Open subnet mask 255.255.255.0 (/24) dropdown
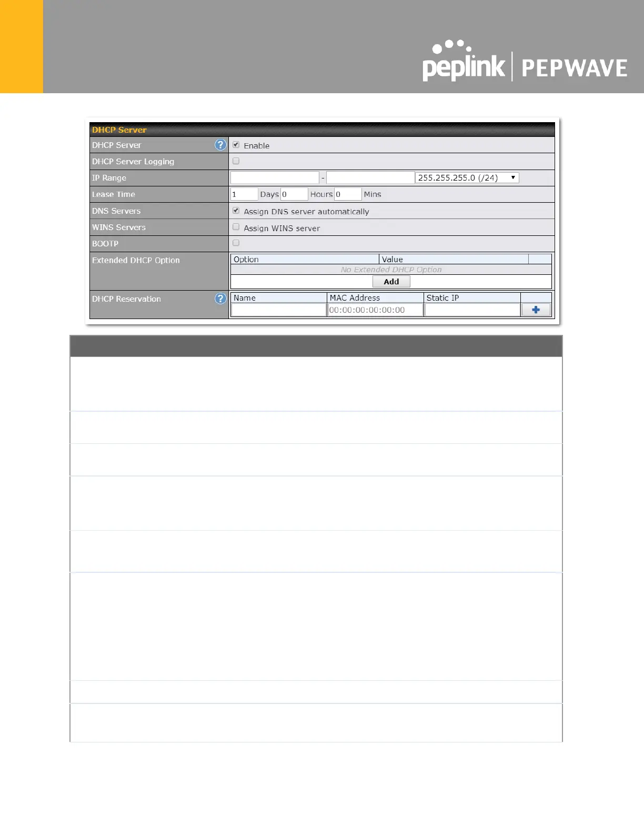The width and height of the screenshot is (644, 834). pyautogui.click(x=467, y=178)
